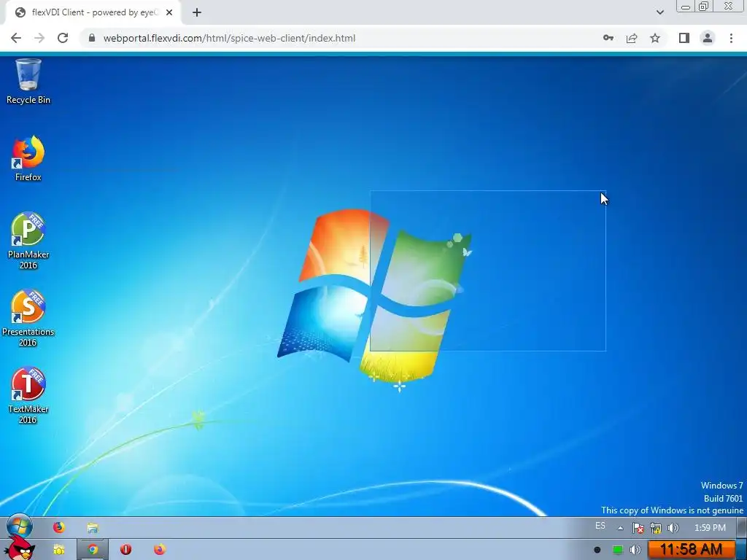Select the flexVDI Client tab

point(93,12)
